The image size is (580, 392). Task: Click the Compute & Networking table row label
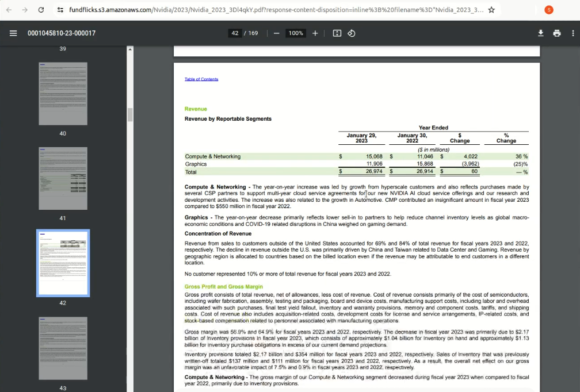click(213, 156)
